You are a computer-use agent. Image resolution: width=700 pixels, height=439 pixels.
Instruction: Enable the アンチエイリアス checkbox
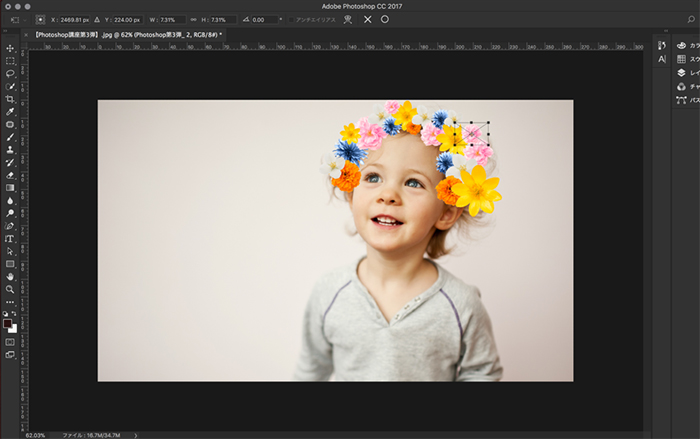292,20
